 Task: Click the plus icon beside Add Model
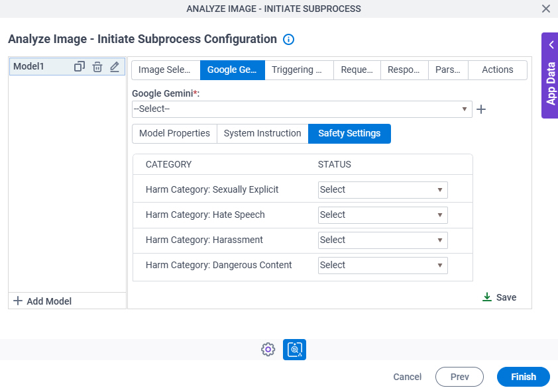pyautogui.click(x=18, y=301)
